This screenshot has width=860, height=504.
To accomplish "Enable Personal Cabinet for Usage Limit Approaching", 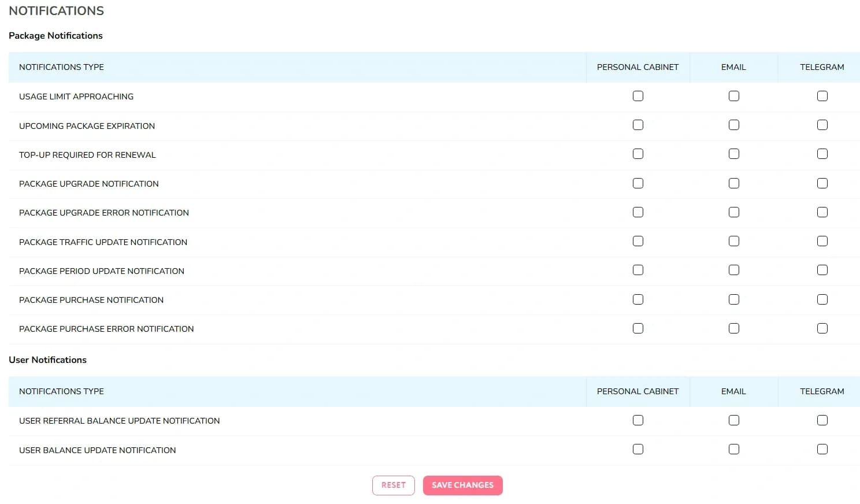I will click(637, 96).
